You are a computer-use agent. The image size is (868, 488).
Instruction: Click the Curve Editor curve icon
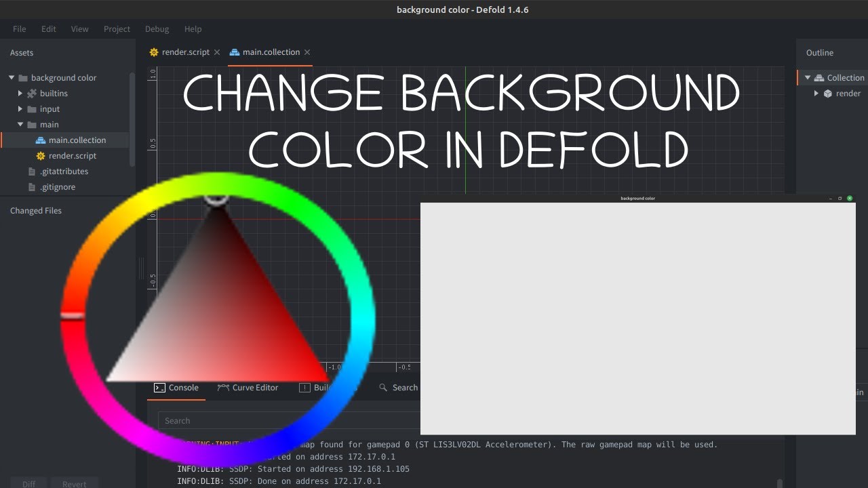(223, 388)
